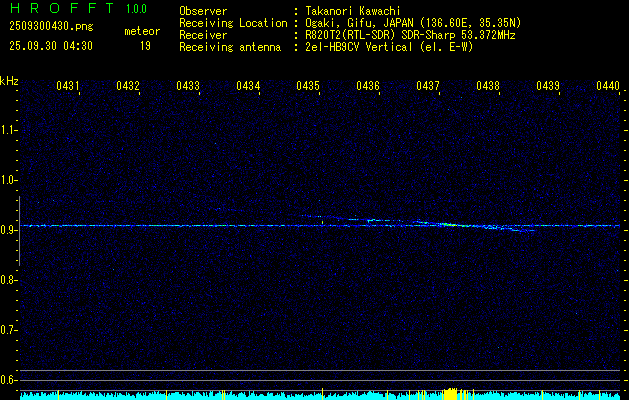This screenshot has width=629, height=400.
Task: Click the 0435 time marker
Action: (x=308, y=87)
